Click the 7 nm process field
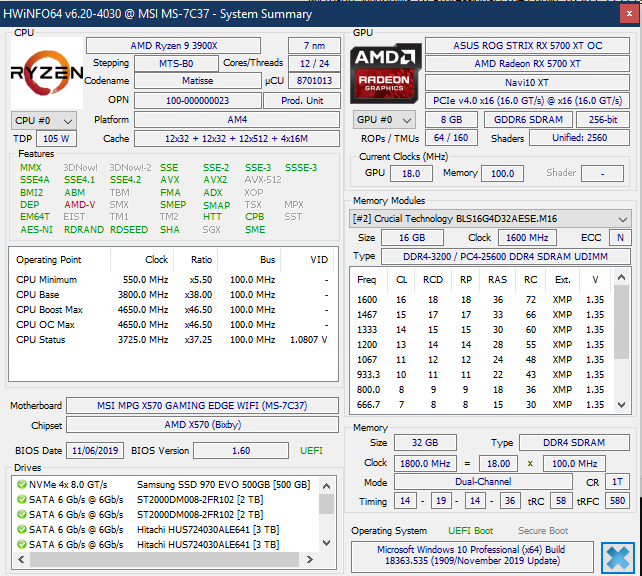Image resolution: width=642 pixels, height=576 pixels. click(314, 45)
